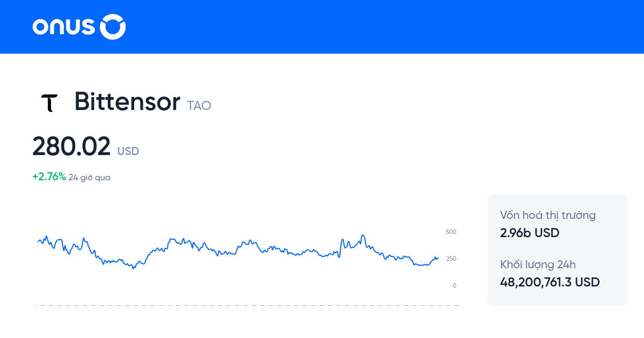Click the ONUS circular logo icon
Image resolution: width=644 pixels, height=338 pixels.
pyautogui.click(x=113, y=26)
